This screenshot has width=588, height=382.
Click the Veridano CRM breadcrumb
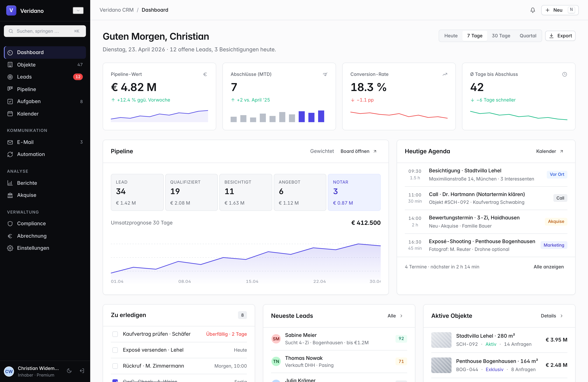point(117,10)
